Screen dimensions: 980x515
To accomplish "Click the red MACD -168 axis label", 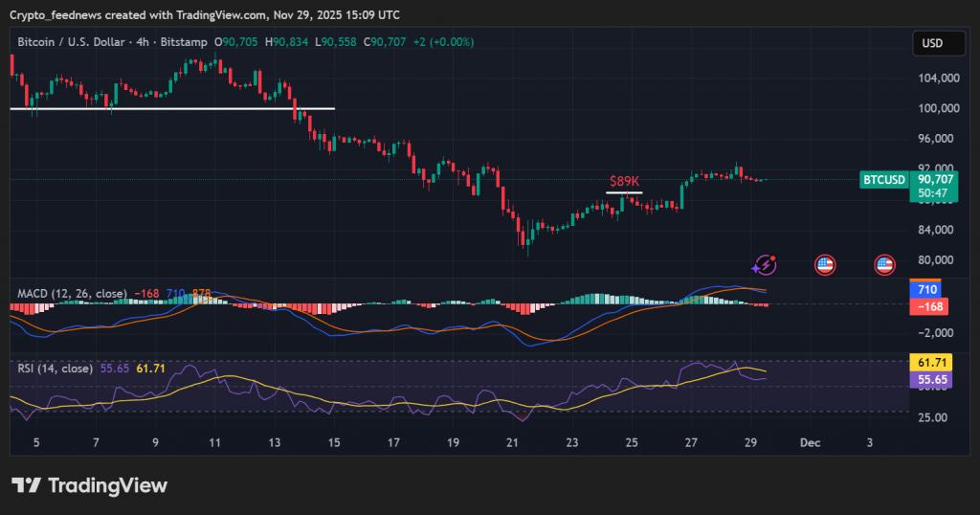I will (926, 306).
